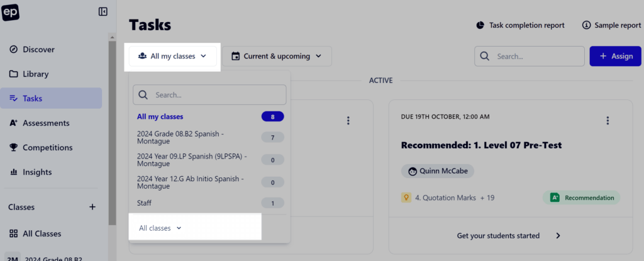Click the Quinn McCabe student chip
The height and width of the screenshot is (261, 644).
point(438,171)
